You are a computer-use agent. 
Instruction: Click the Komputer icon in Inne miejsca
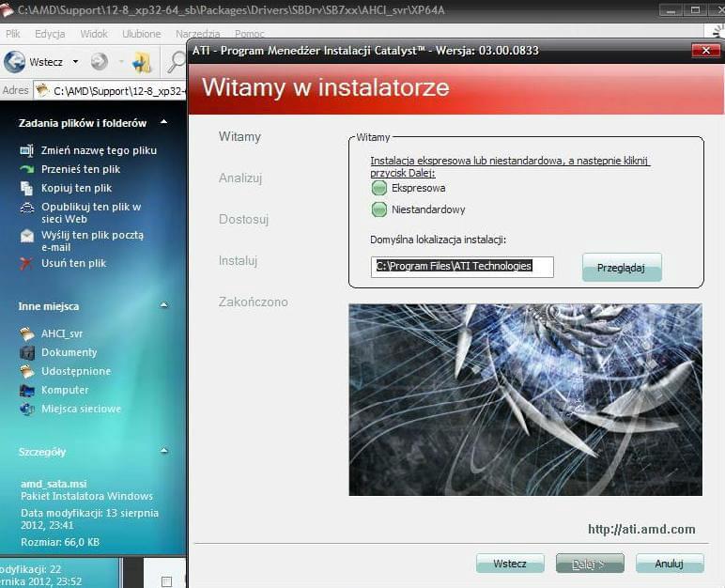(x=27, y=390)
